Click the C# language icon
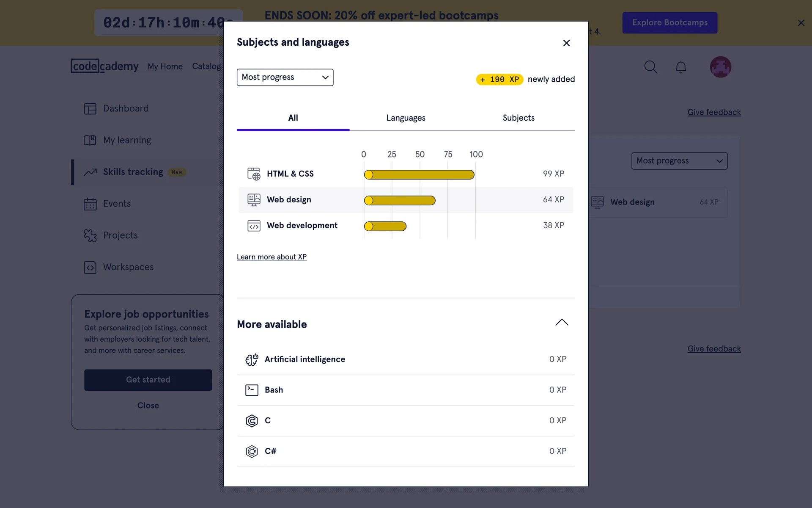 (x=252, y=451)
